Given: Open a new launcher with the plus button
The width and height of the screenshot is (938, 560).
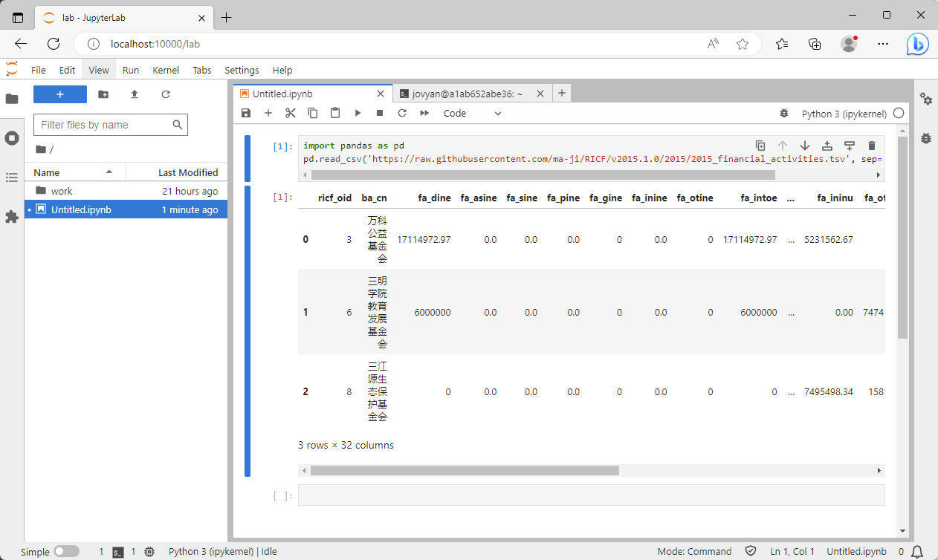Looking at the screenshot, I should tap(59, 94).
